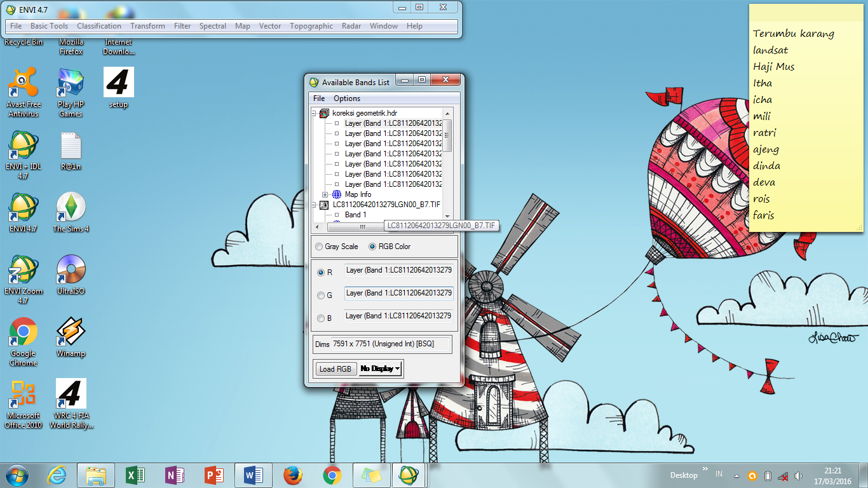Click the Avast icon in the system tray
This screenshot has width=868, height=488.
tap(752, 476)
